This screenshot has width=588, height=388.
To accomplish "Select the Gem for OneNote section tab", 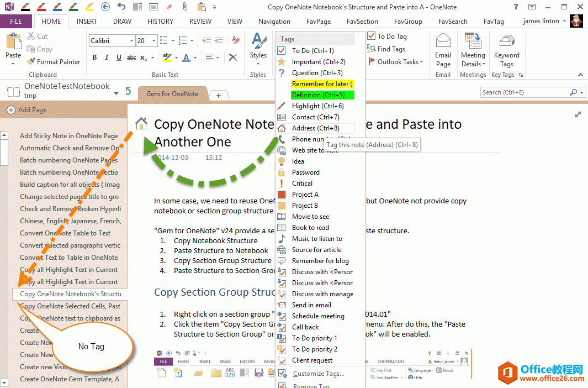I will pos(172,94).
